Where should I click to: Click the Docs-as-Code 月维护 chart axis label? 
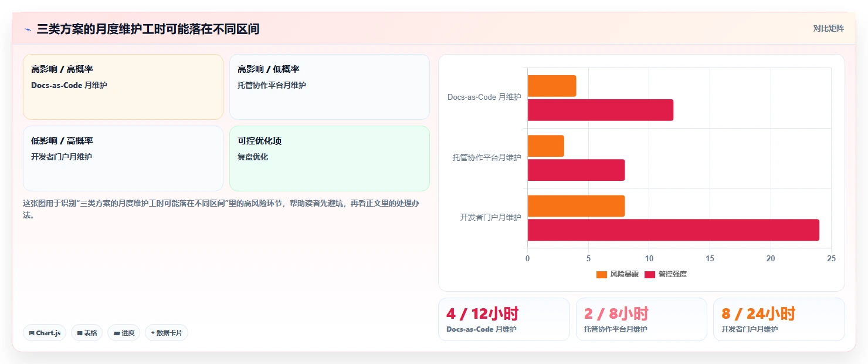(x=484, y=97)
